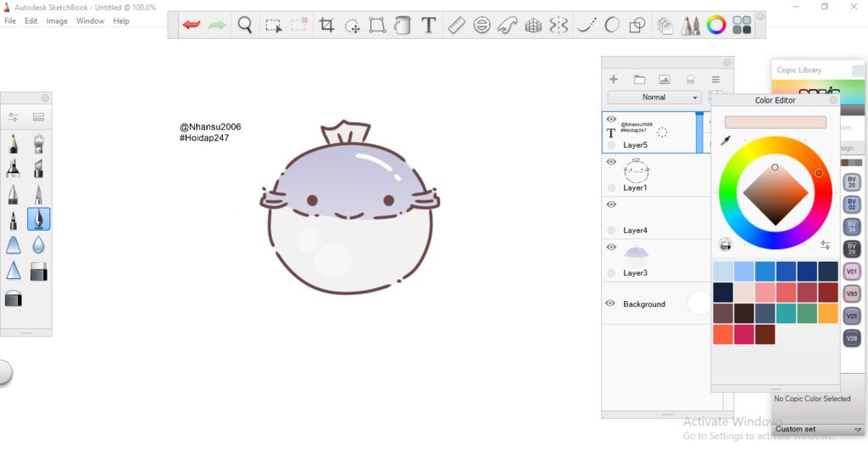
Task: Select the V01 Copic color button
Action: [x=852, y=271]
